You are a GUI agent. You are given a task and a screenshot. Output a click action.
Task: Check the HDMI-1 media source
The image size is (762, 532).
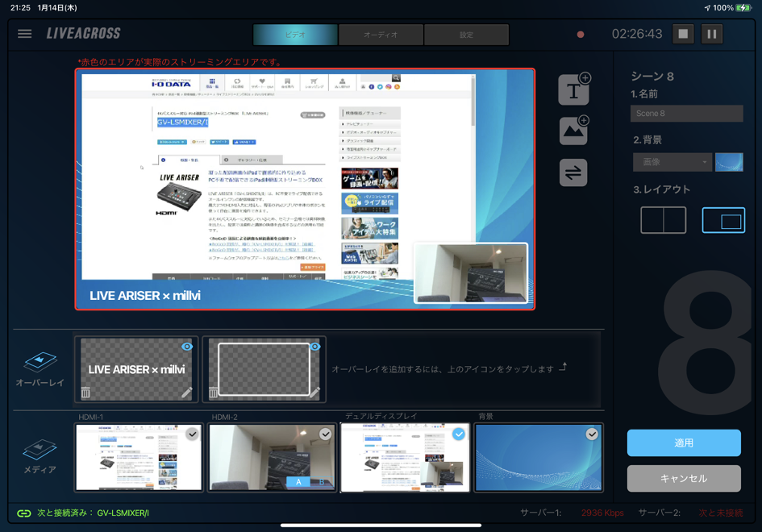(192, 434)
